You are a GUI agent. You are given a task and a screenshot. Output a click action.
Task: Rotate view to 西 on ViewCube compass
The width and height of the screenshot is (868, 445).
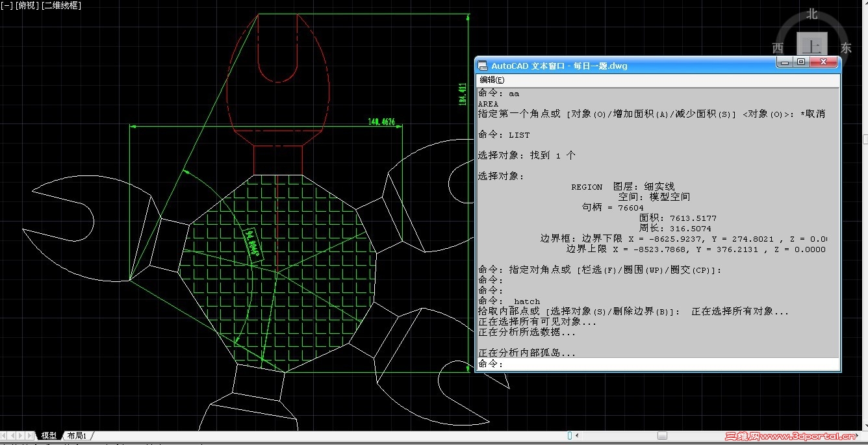tap(778, 48)
